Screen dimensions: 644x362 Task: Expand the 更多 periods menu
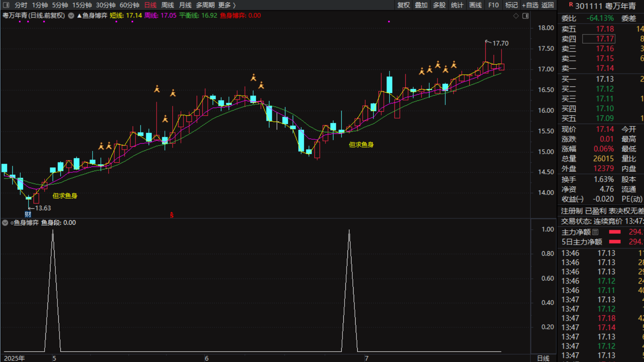(x=226, y=5)
